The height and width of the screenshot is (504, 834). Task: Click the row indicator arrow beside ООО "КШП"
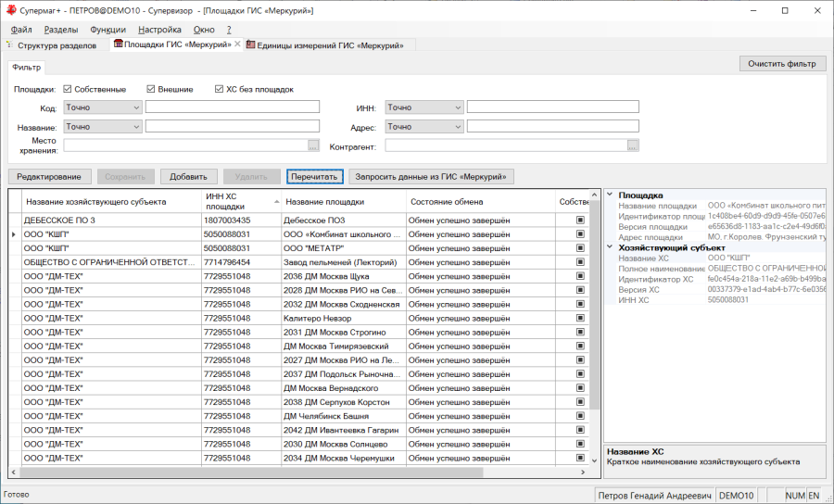[x=14, y=234]
